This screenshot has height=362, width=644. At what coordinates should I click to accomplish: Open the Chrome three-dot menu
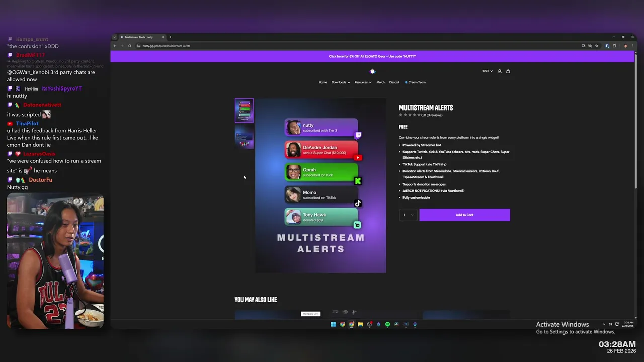click(x=632, y=46)
